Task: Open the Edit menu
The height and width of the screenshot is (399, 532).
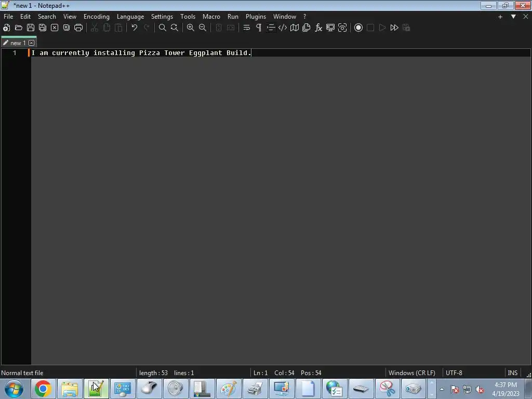Action: coord(25,17)
